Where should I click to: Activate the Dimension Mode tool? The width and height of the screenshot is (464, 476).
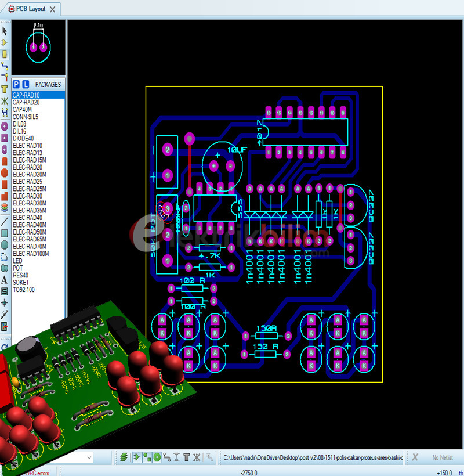(x=5, y=314)
